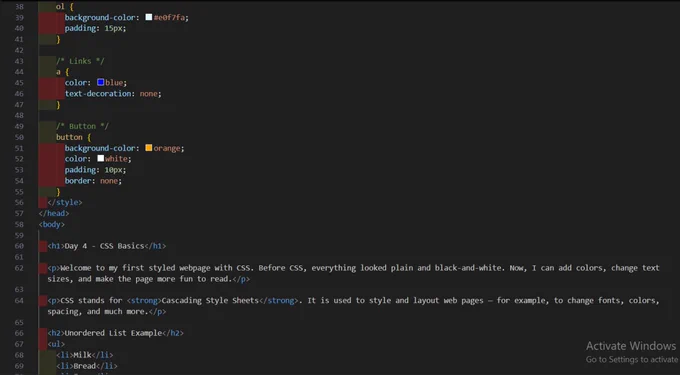Place cursor on the 'ol' selector
This screenshot has height=375, width=680.
[60, 7]
